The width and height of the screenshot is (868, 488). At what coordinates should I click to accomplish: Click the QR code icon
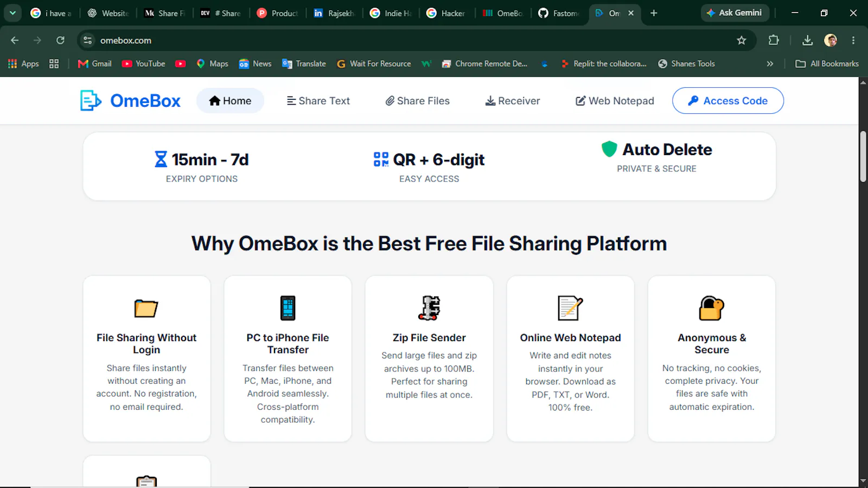pyautogui.click(x=381, y=159)
